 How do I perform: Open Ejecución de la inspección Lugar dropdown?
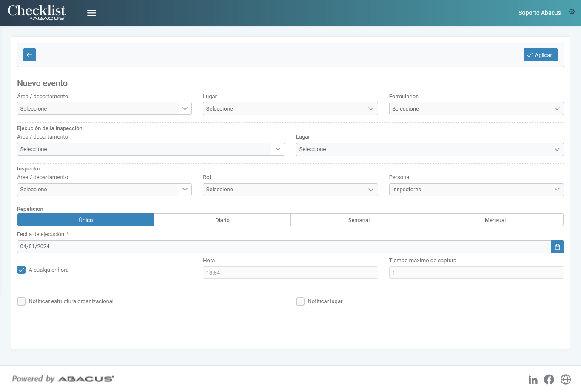430,149
